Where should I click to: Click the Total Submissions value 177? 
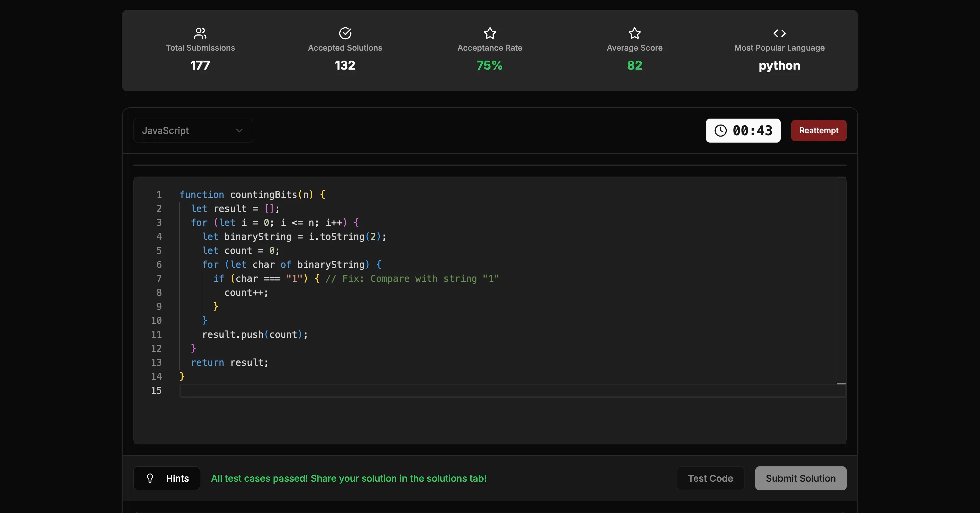point(200,65)
